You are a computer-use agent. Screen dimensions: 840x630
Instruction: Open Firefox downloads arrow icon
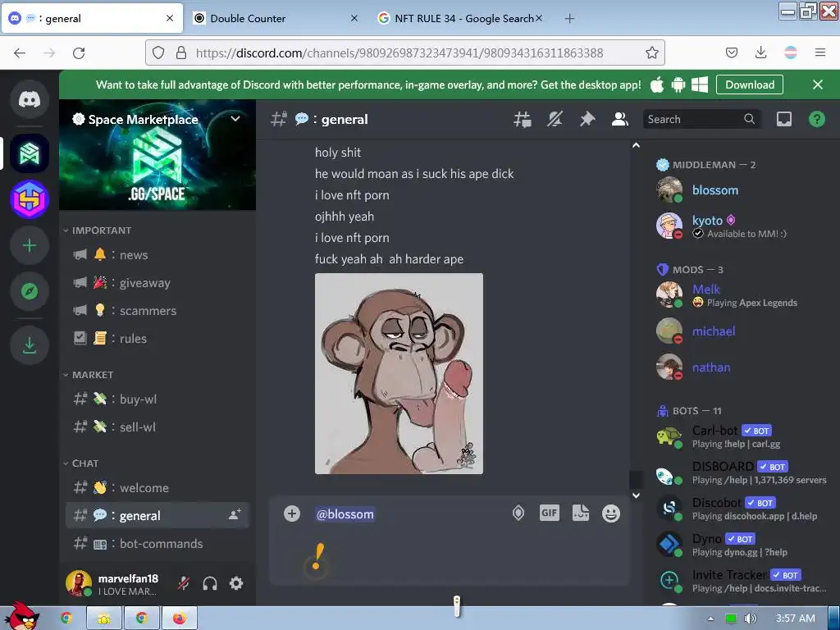tap(760, 52)
